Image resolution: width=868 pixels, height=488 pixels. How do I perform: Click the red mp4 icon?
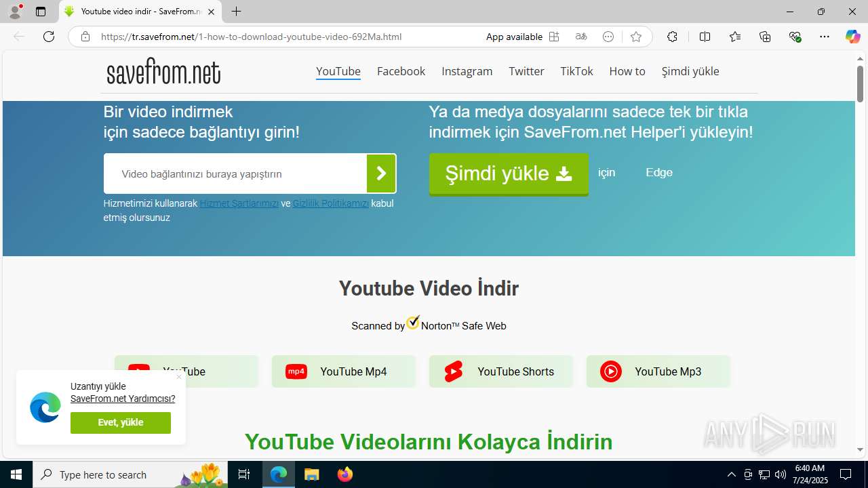(296, 371)
